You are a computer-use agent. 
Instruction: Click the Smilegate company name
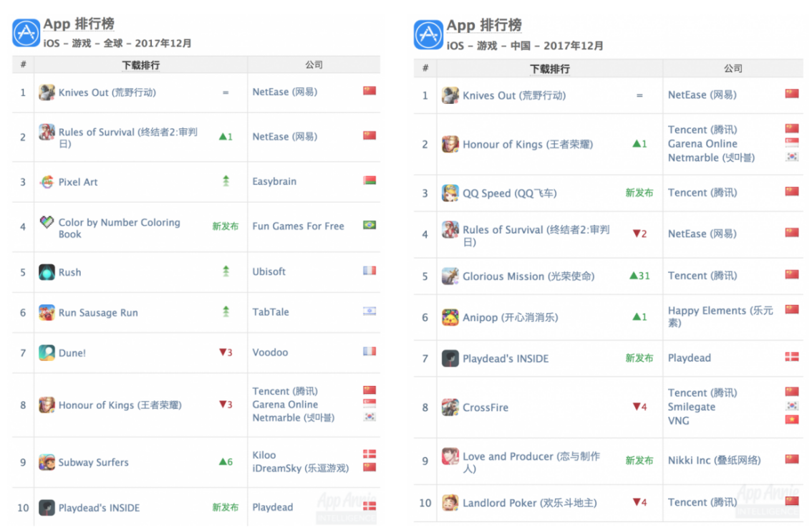coord(693,407)
